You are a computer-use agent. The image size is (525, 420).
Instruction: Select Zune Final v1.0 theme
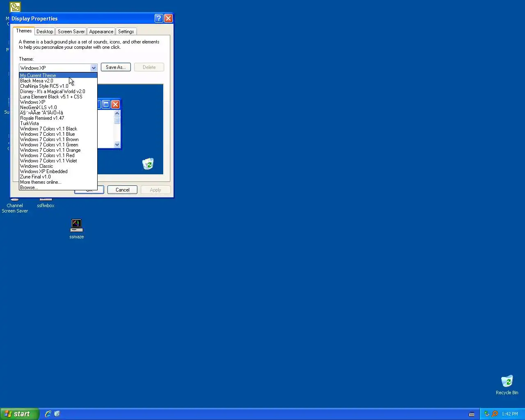[x=58, y=177]
